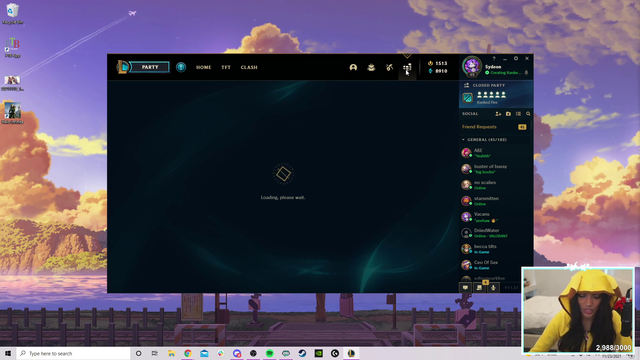Click the add friend icon

[498, 114]
